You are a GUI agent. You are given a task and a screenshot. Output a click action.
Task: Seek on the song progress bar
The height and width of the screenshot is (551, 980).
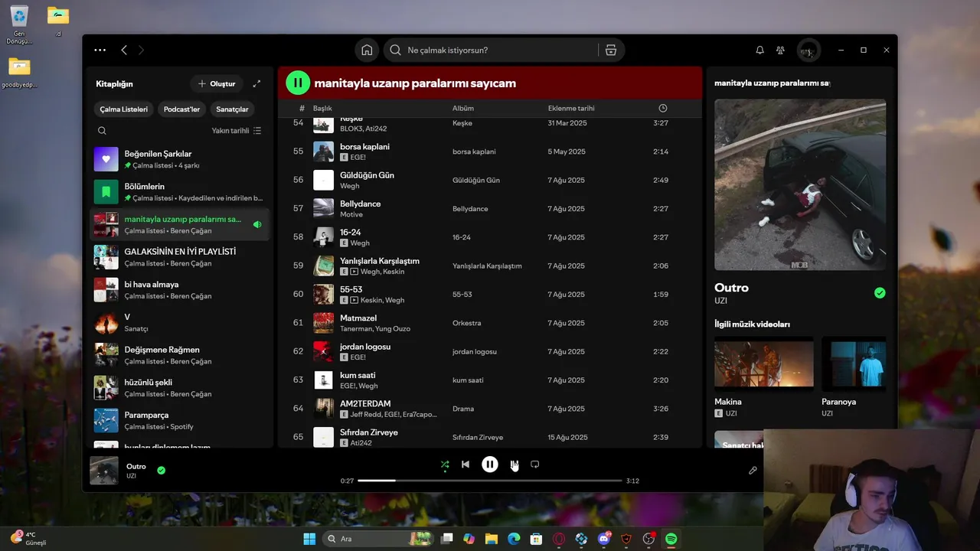click(490, 481)
